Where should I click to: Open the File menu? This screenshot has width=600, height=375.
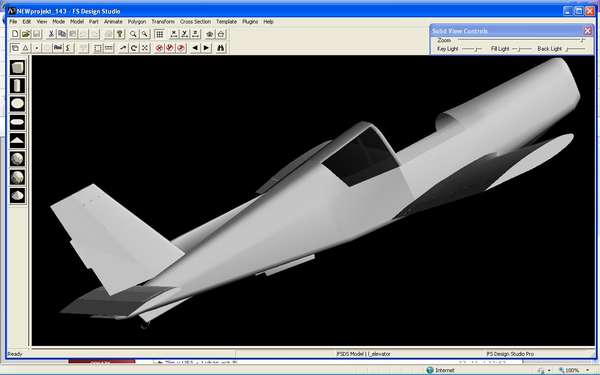(13, 22)
